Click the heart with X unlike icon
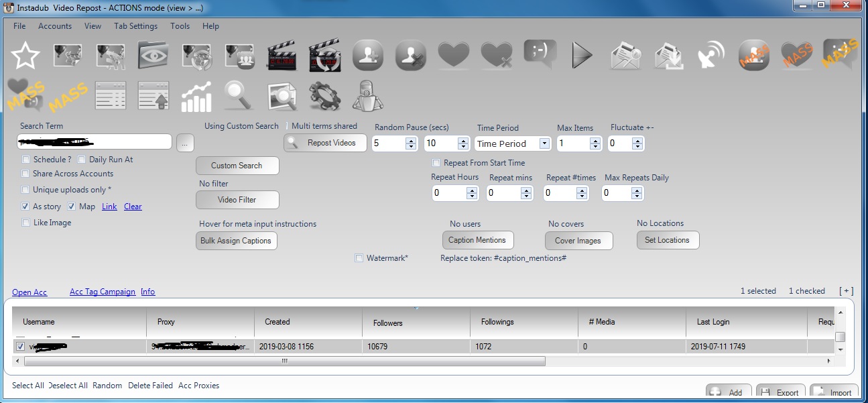 pyautogui.click(x=497, y=55)
